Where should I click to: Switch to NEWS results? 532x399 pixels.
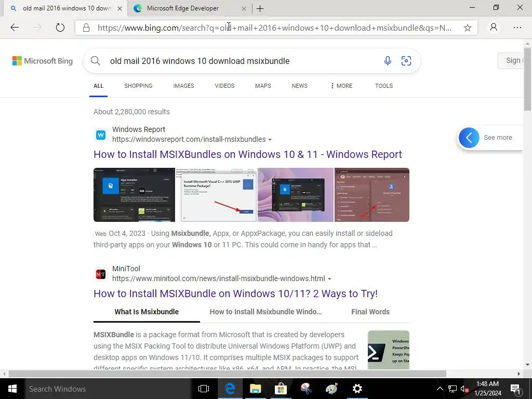[300, 86]
